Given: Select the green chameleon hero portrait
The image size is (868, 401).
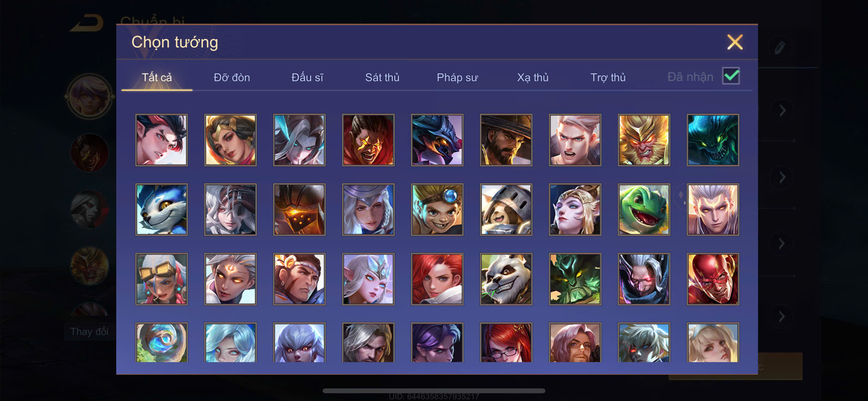Looking at the screenshot, I should click(x=644, y=209).
